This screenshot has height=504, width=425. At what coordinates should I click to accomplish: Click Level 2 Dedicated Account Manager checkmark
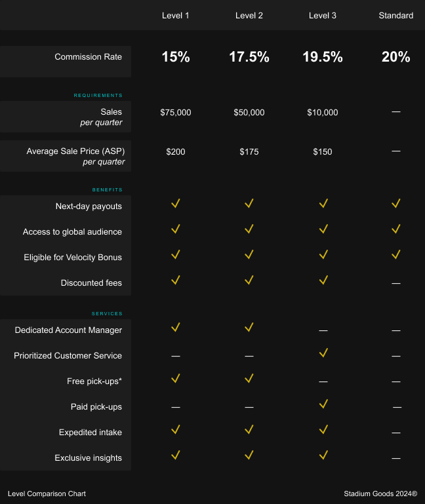[x=249, y=328]
